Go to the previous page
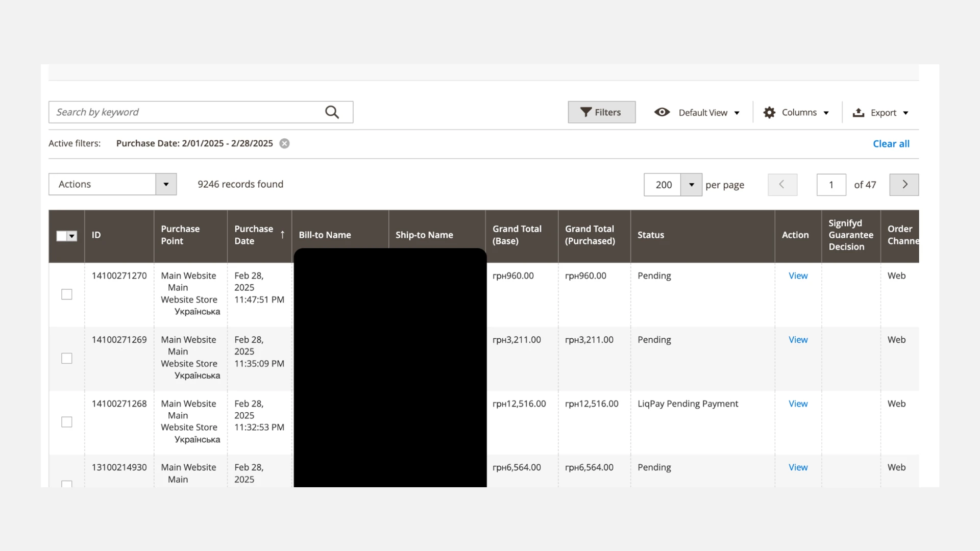 (x=782, y=185)
